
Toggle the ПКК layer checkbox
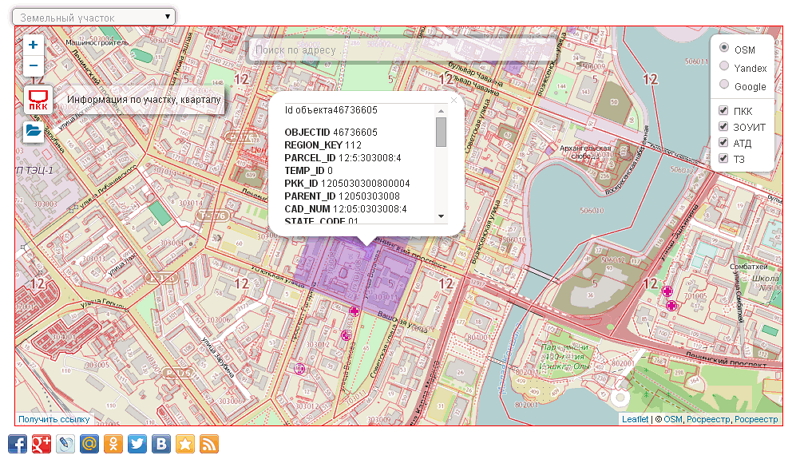[723, 110]
